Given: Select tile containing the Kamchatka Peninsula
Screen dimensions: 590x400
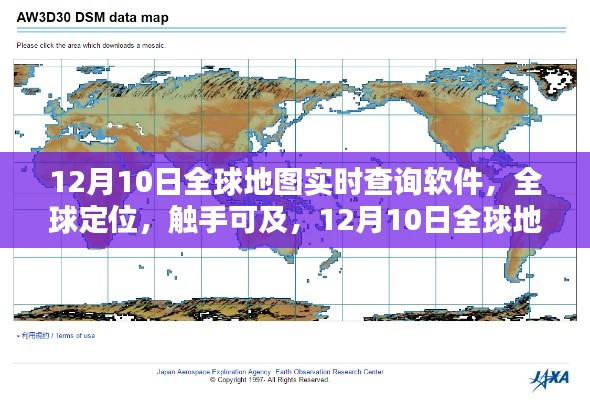Looking at the screenshot, I should pos(319,89).
